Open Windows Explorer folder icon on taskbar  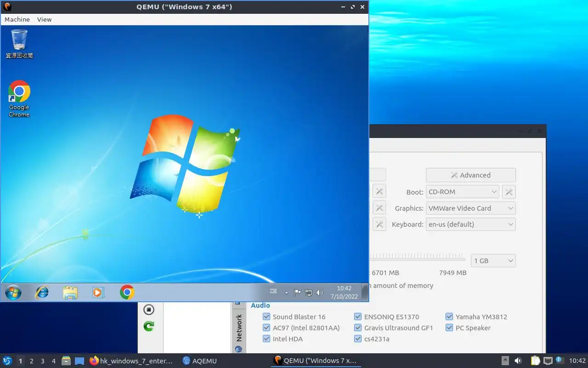coord(70,293)
